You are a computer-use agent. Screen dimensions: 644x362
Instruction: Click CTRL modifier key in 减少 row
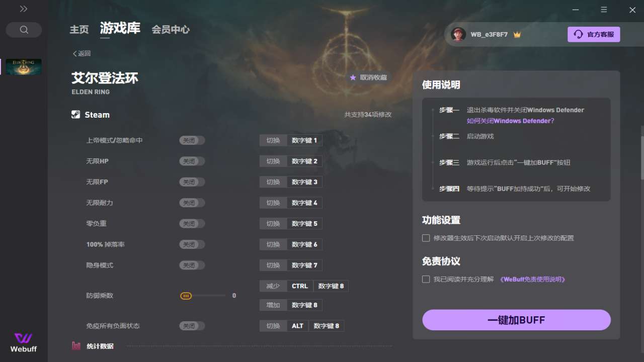pyautogui.click(x=300, y=286)
